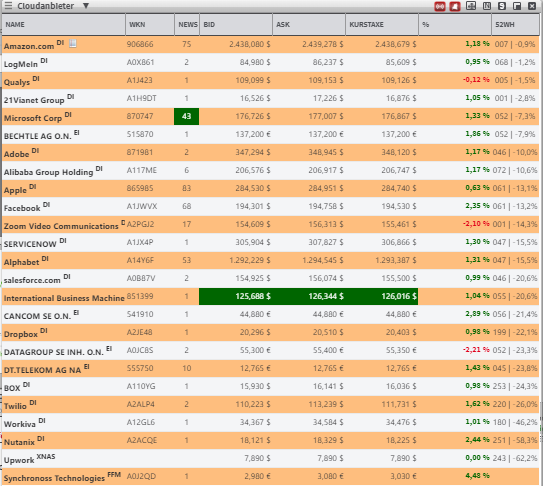Click Facebook's percent change 2,35 %
The height and width of the screenshot is (486, 543).
tap(477, 205)
